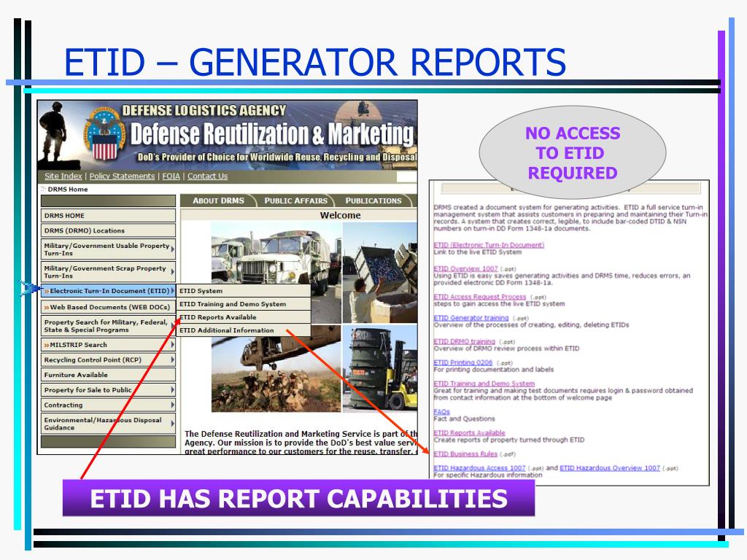Open ETID Printing 0206 link
This screenshot has width=747, height=560.
pos(463,362)
